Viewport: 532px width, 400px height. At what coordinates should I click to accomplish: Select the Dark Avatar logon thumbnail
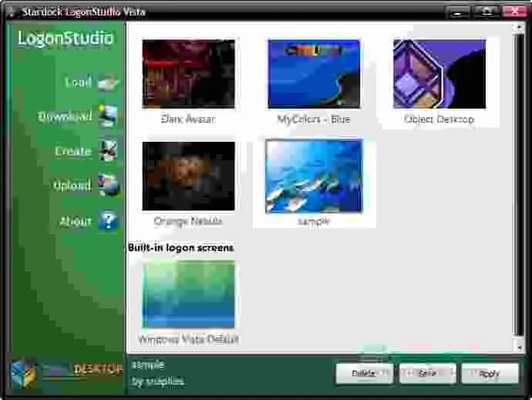click(x=188, y=74)
